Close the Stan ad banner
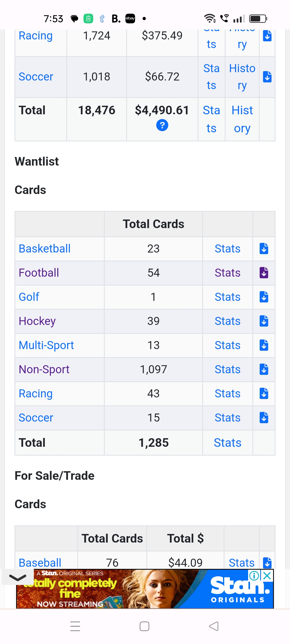Image resolution: width=290 pixels, height=644 pixels. pos(267,575)
